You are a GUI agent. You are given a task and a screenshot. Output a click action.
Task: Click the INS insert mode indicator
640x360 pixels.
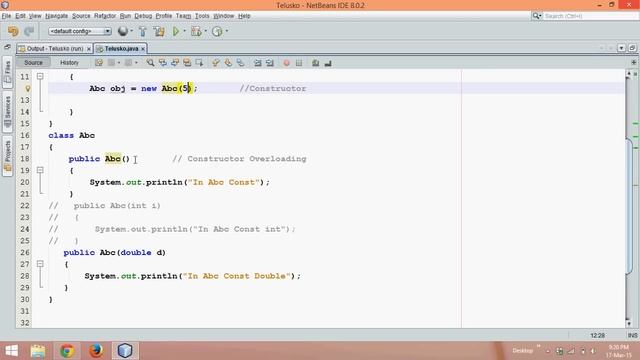coord(632,336)
